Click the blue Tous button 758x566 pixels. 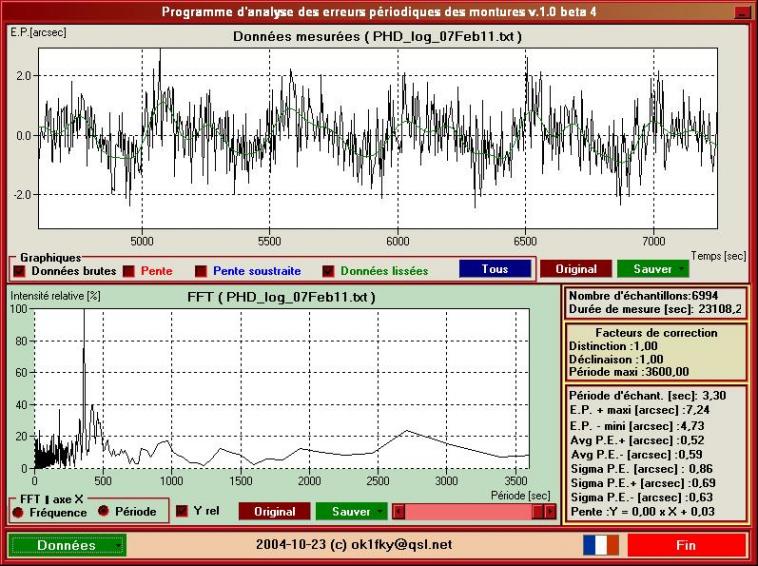tap(495, 269)
